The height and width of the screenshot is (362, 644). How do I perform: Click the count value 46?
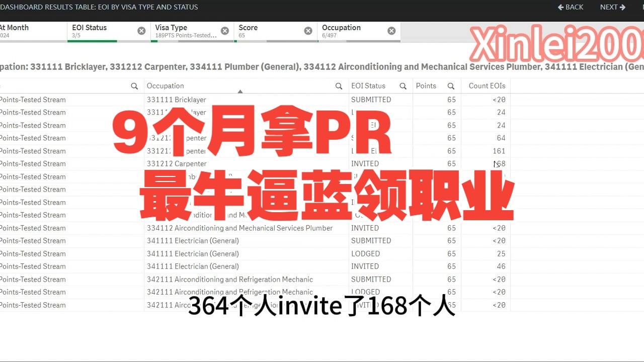(x=501, y=266)
